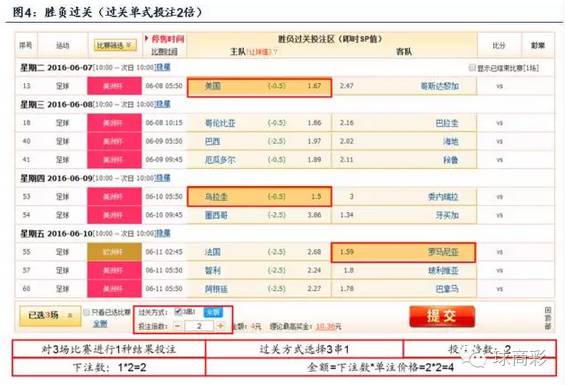
Task: Select the 海地 away bet at 2.02
Action: click(x=404, y=141)
